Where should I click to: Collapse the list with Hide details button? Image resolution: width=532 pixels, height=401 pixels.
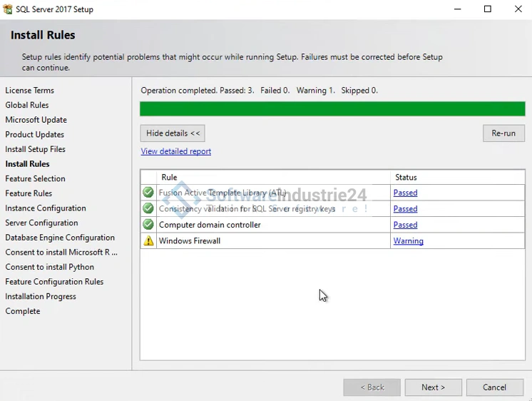[173, 133]
